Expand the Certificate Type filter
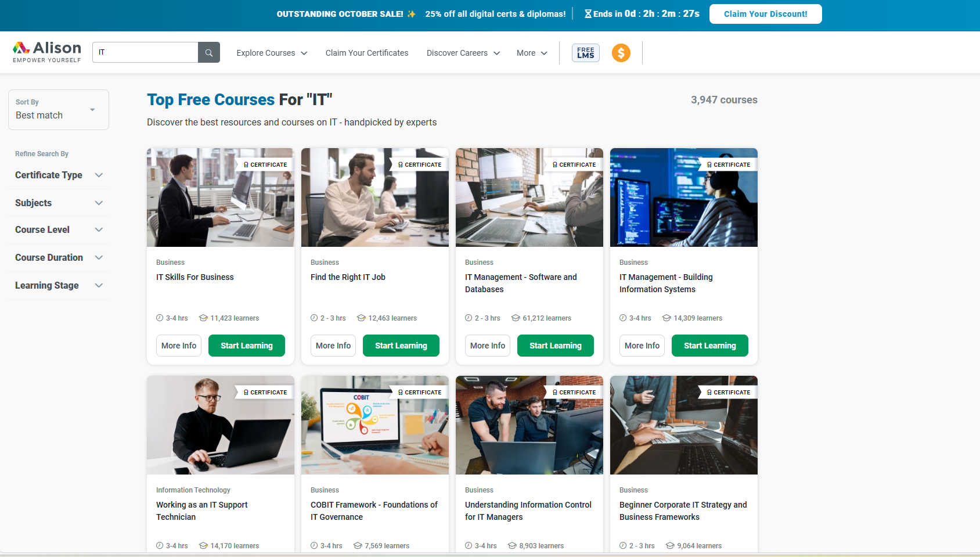The image size is (980, 557). [59, 175]
